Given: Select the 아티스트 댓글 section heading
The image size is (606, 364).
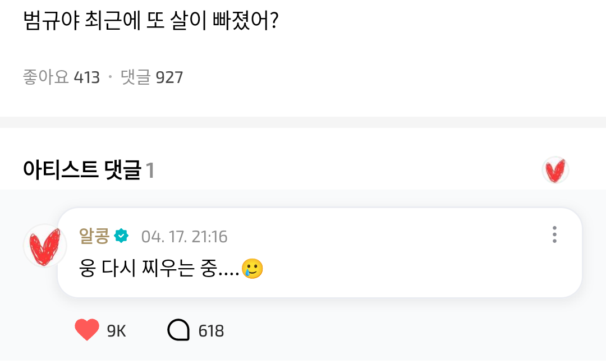Looking at the screenshot, I should (82, 170).
